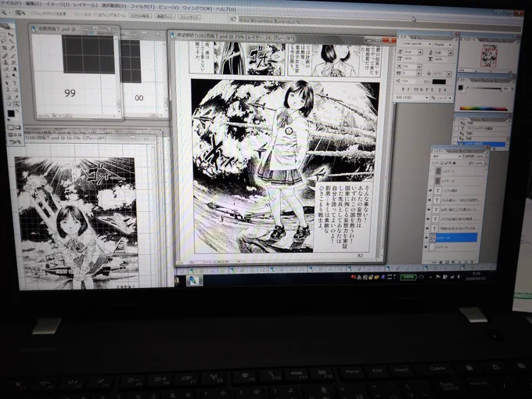Open the leading dropdown in Character panel
Viewport: 532px width, 399px height.
pyautogui.click(x=451, y=53)
